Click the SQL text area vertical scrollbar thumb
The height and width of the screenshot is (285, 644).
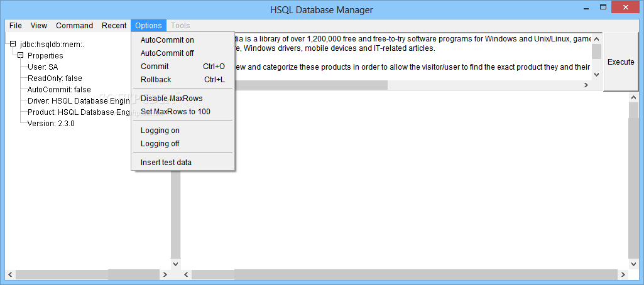click(x=597, y=51)
